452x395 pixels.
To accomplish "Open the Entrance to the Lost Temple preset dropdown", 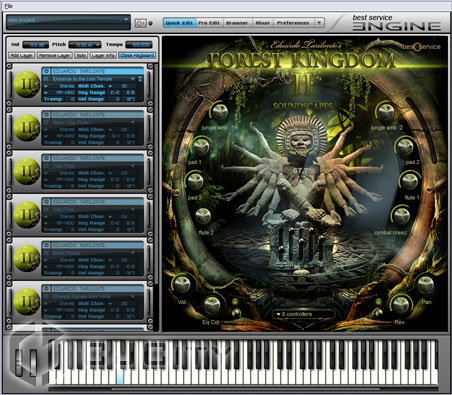I will [x=90, y=79].
